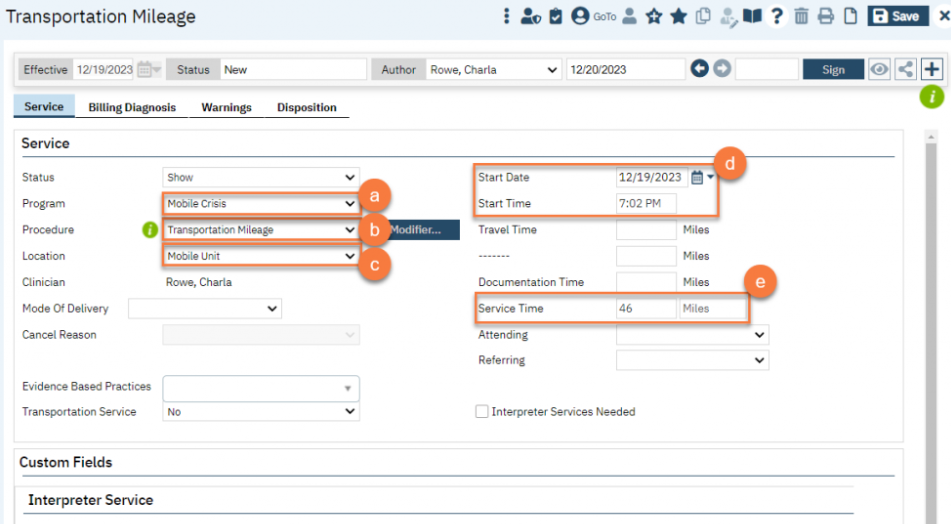Click the share icon next to Sign
Screen dimensions: 951x524
coord(905,70)
